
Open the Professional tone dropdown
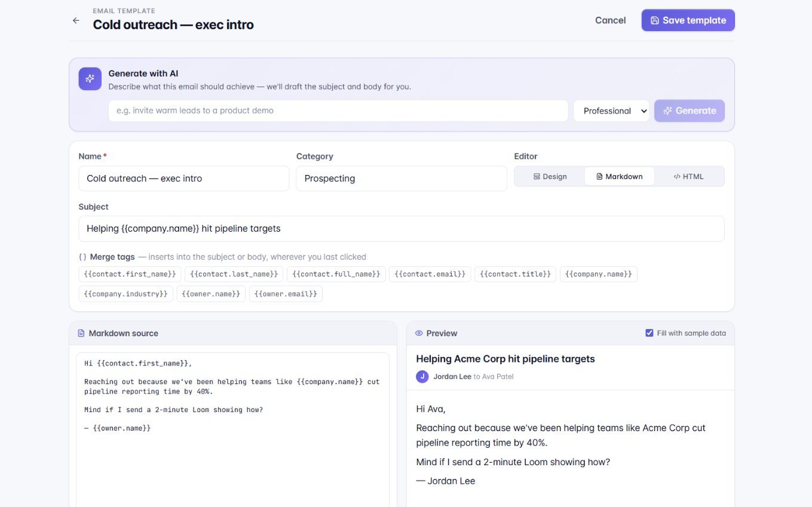tap(611, 110)
